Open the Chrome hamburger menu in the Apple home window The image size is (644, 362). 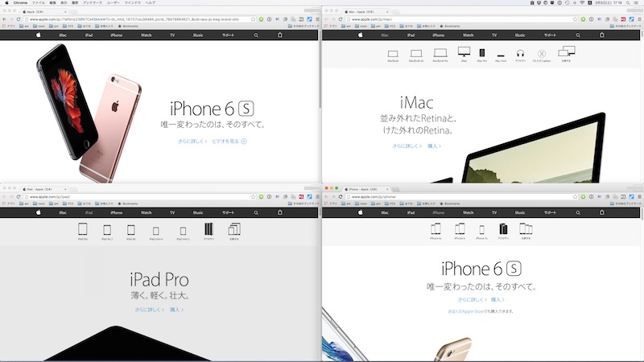[317, 19]
